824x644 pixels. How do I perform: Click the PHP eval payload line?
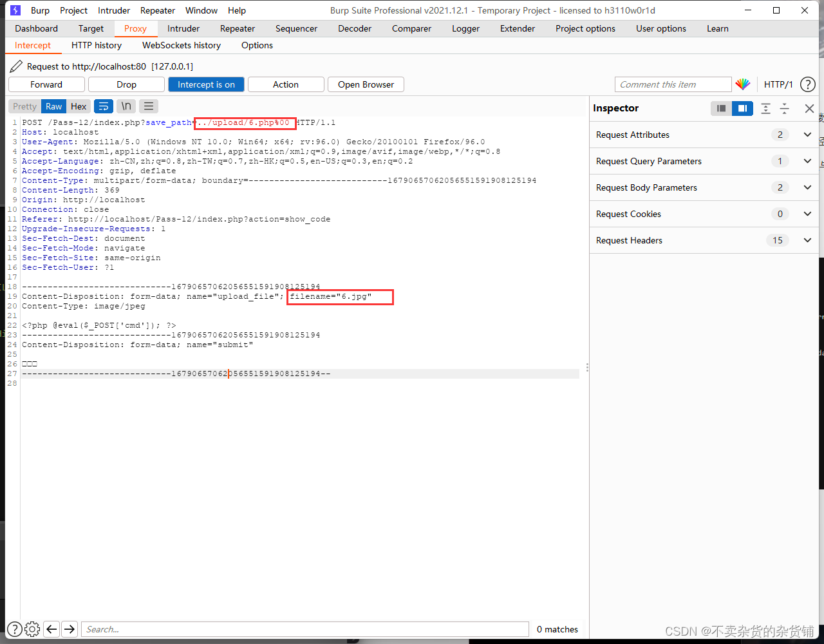coord(99,325)
